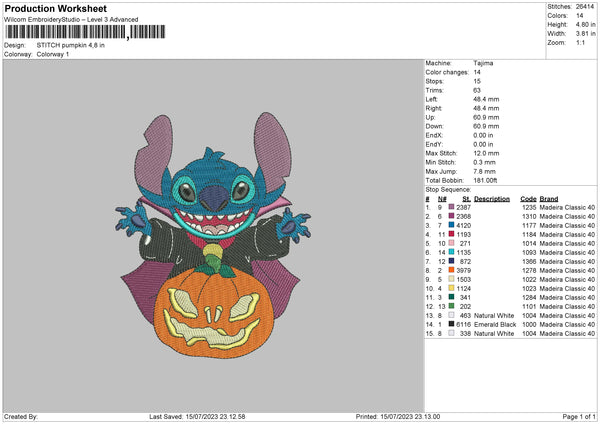
Task: Click the barcode under the worksheet title
Action: pyautogui.click(x=85, y=32)
